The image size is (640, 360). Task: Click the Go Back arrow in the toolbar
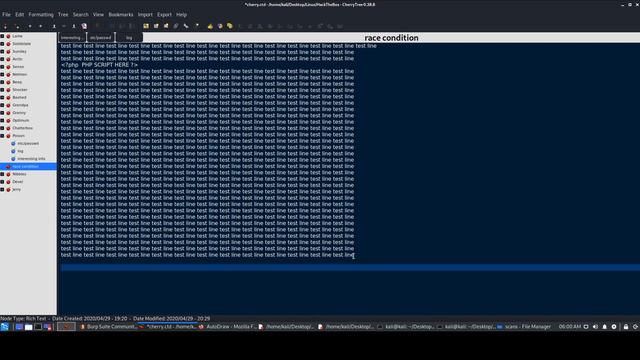pos(30,26)
